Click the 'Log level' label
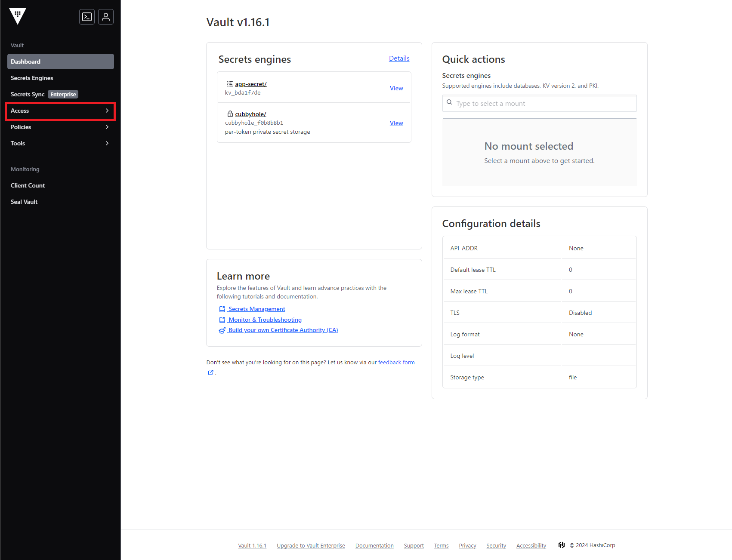 [462, 356]
